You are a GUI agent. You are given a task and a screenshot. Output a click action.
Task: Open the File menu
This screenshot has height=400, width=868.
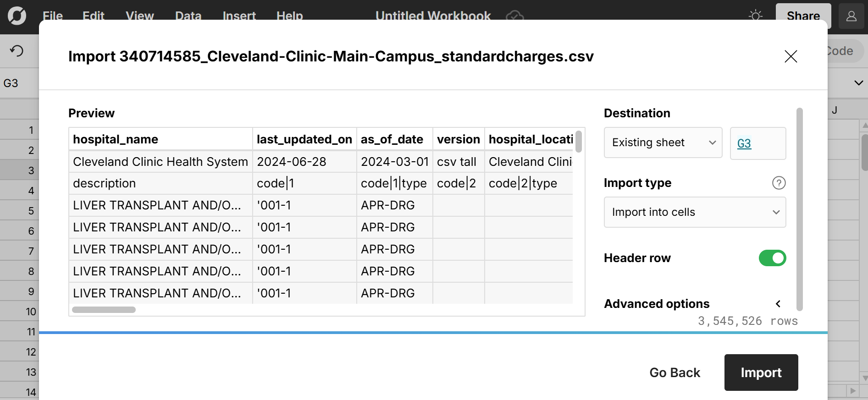tap(53, 16)
